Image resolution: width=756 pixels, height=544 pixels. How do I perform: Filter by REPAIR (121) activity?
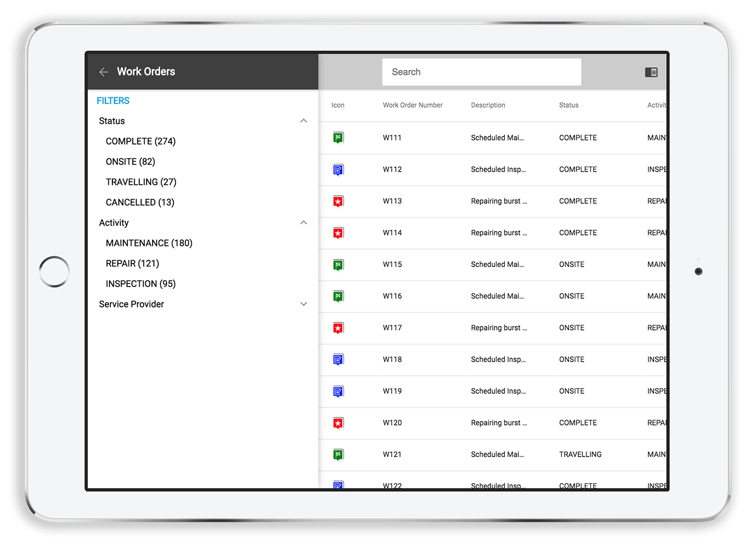[133, 263]
